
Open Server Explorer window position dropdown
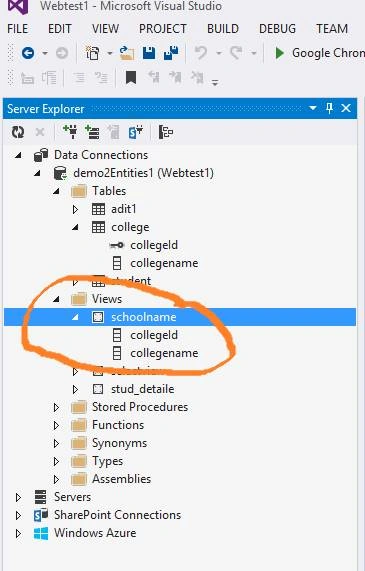[x=313, y=108]
